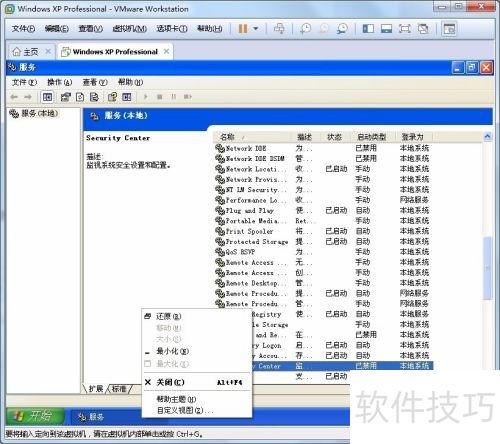The height and width of the screenshot is (444, 500).
Task: Open the dropdown arrow next to the pause icon
Action: [x=256, y=29]
